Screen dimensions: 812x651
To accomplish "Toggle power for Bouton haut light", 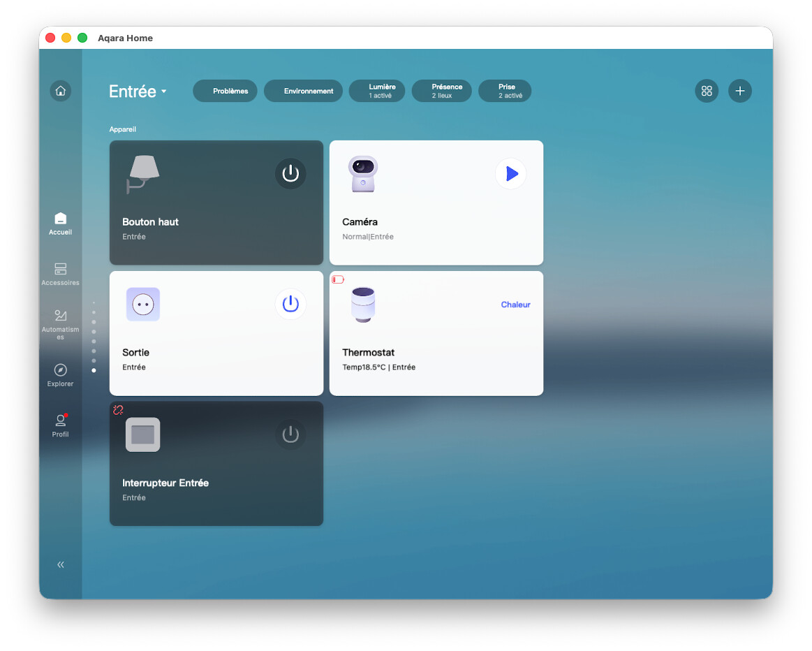I will [x=290, y=173].
